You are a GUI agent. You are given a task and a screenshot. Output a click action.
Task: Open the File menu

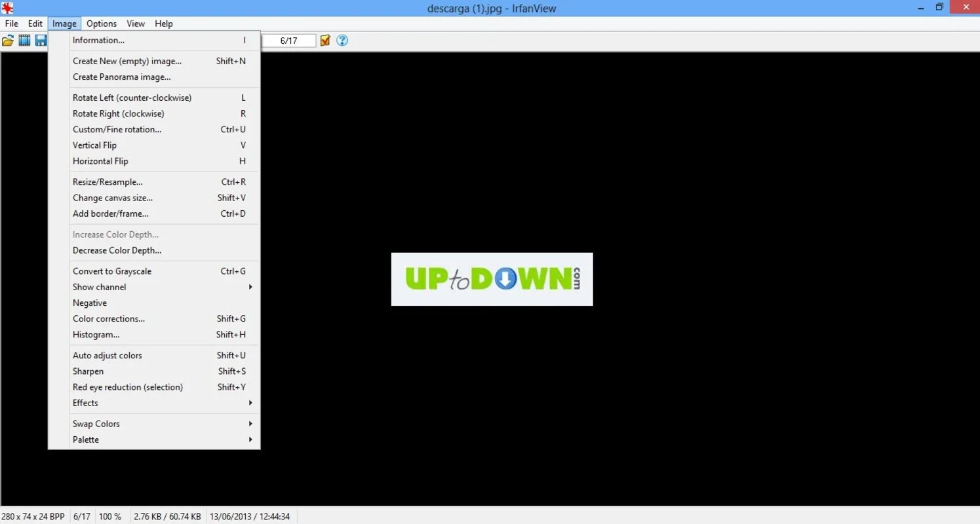coord(12,24)
